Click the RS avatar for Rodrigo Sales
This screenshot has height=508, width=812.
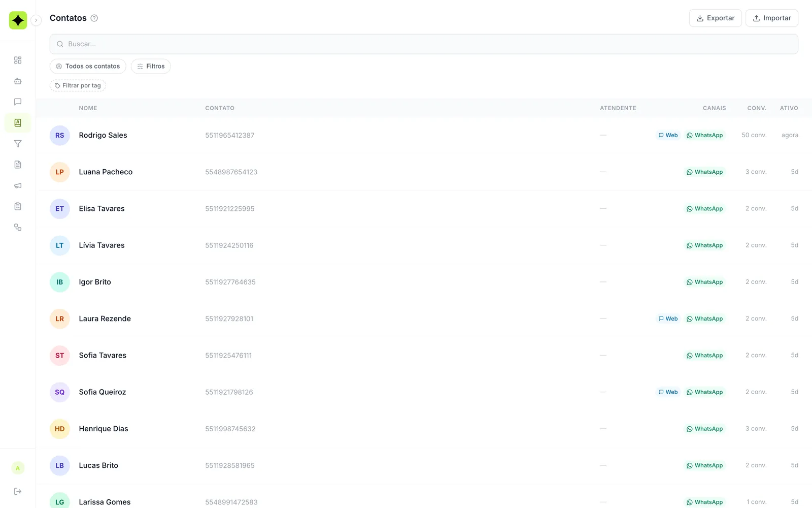pyautogui.click(x=59, y=136)
